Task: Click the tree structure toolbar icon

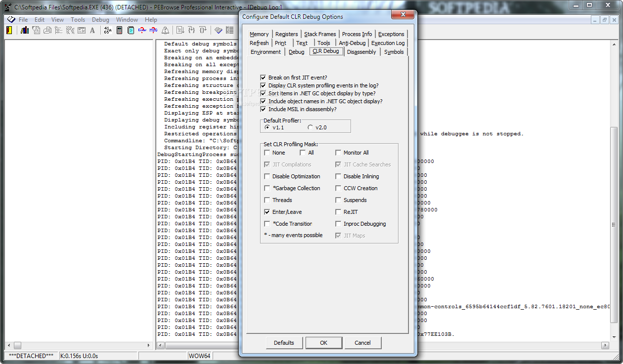Action: (x=59, y=30)
